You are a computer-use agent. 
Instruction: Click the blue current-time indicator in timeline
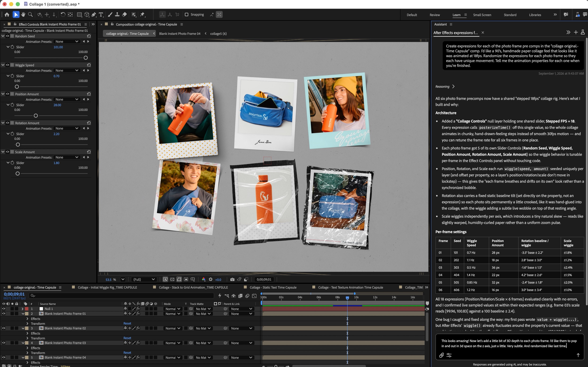tap(347, 298)
